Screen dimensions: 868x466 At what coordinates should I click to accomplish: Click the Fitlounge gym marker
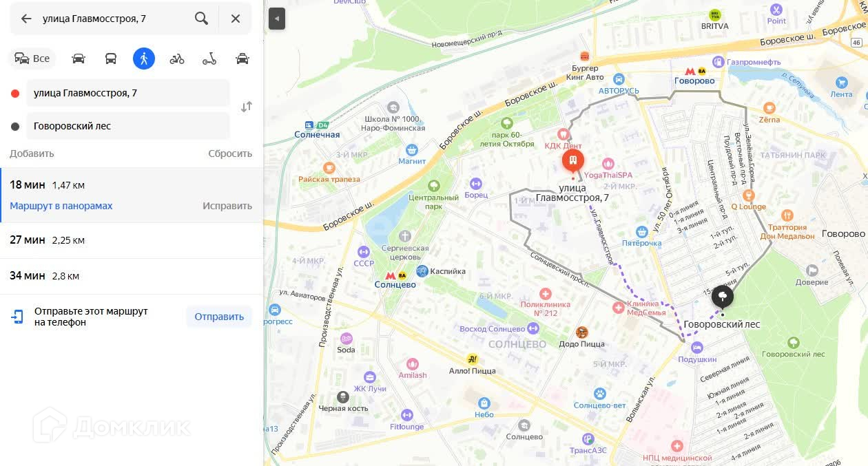tap(406, 415)
